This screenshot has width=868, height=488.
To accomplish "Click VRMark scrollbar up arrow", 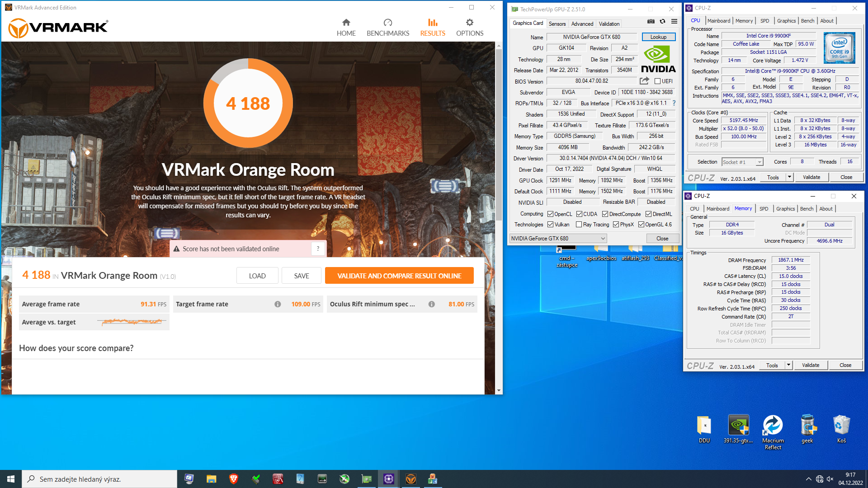I will (499, 46).
